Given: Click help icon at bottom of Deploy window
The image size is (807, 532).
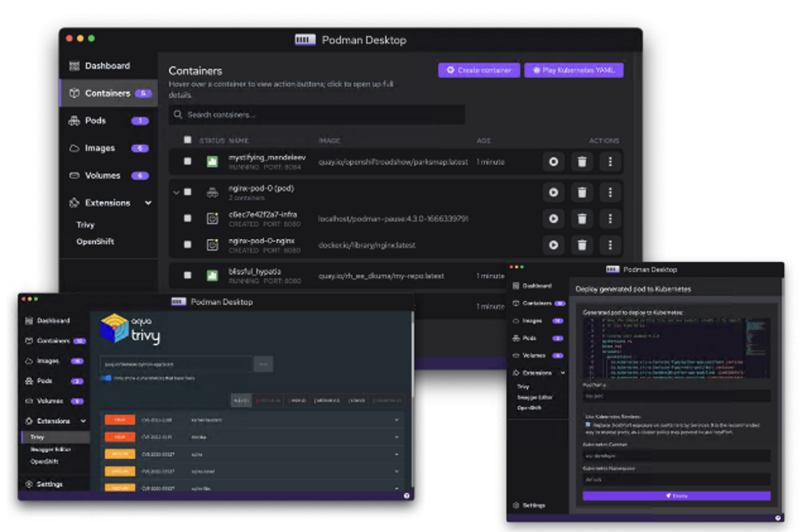Looking at the screenshot, I should (x=777, y=518).
